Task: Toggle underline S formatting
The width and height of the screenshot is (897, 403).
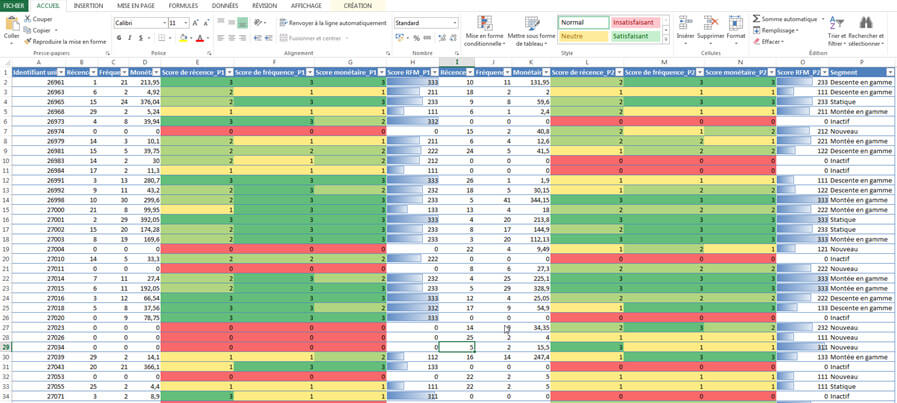Action: pos(141,38)
